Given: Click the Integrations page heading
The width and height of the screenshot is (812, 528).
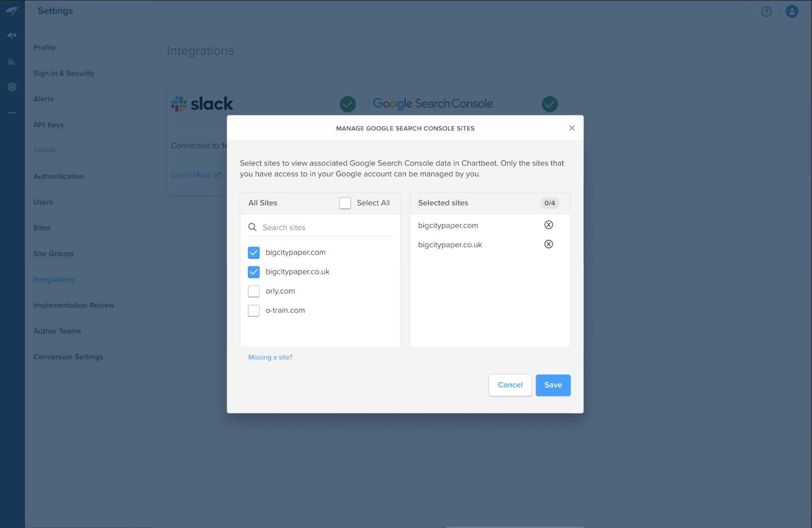Looking at the screenshot, I should point(200,51).
